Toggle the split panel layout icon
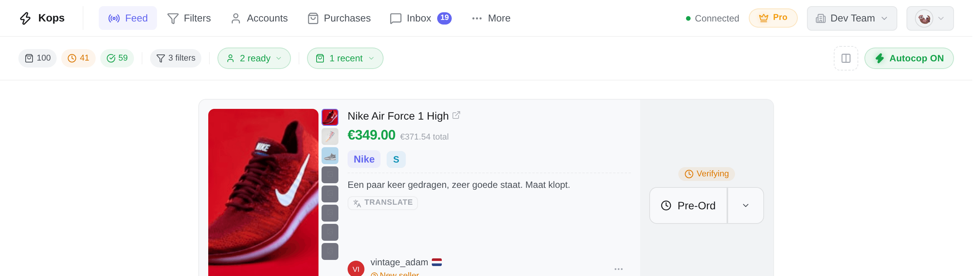The width and height of the screenshot is (980, 276). click(846, 58)
